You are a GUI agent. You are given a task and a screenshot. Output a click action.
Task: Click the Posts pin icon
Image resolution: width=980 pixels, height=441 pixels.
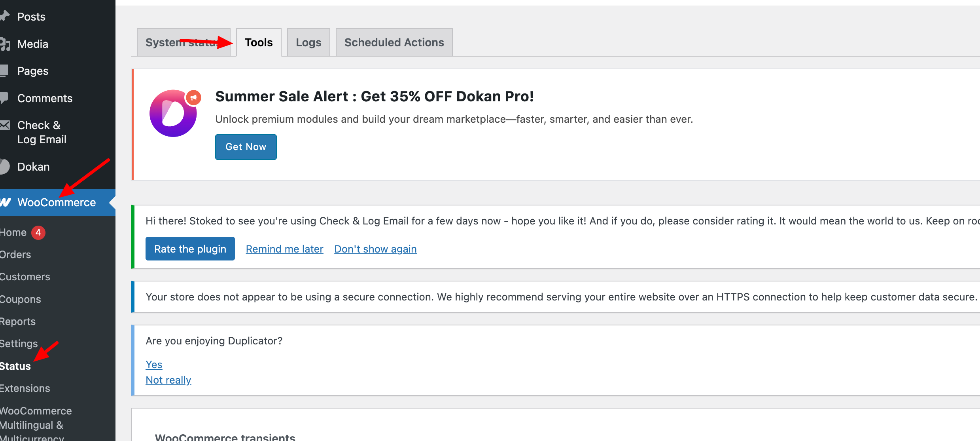pyautogui.click(x=4, y=16)
